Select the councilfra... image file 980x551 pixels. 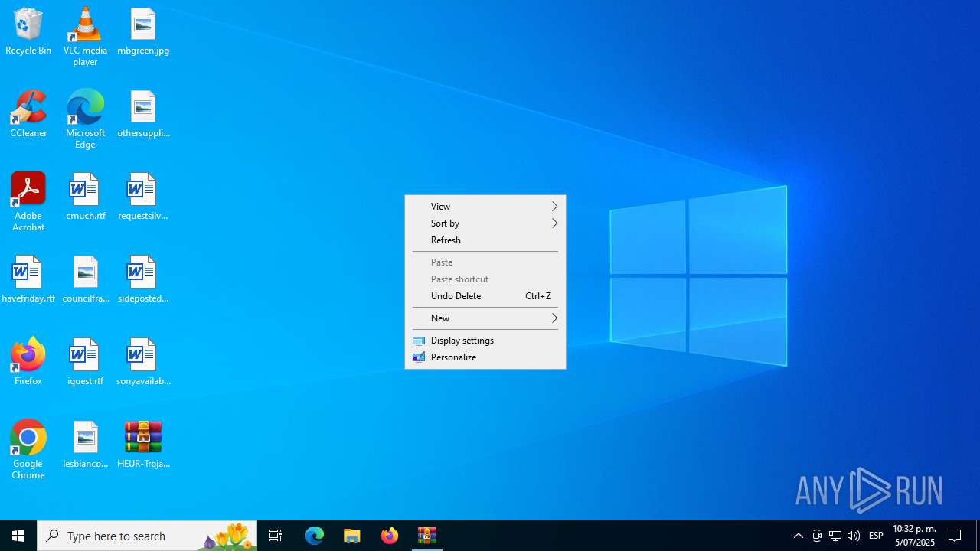pos(85,279)
